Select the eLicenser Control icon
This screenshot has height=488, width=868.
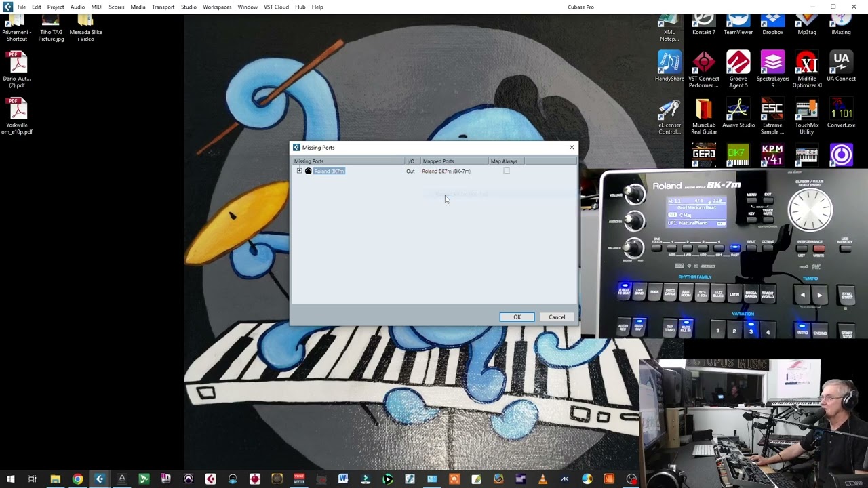pyautogui.click(x=669, y=117)
